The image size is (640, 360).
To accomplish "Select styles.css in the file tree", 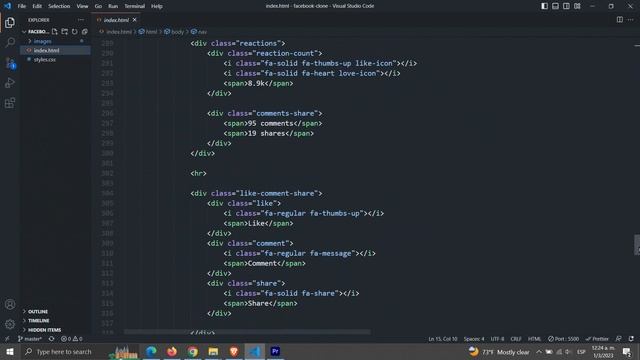I will coord(55,60).
